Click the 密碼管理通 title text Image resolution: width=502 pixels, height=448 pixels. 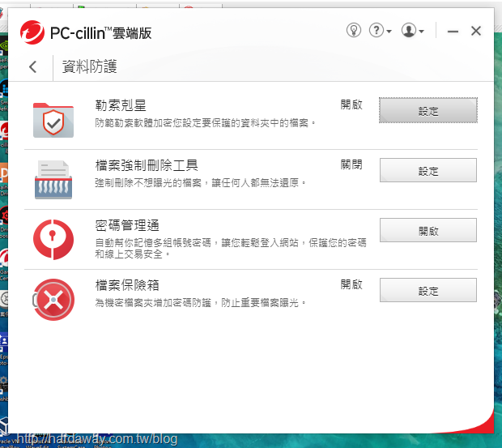[x=127, y=225]
